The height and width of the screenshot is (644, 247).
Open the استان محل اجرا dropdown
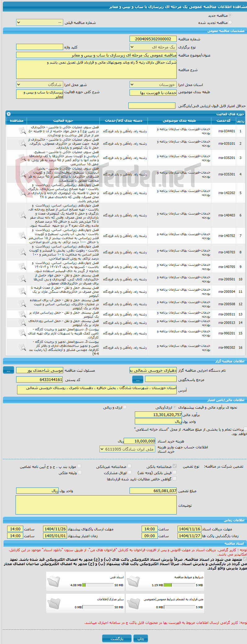(153, 85)
